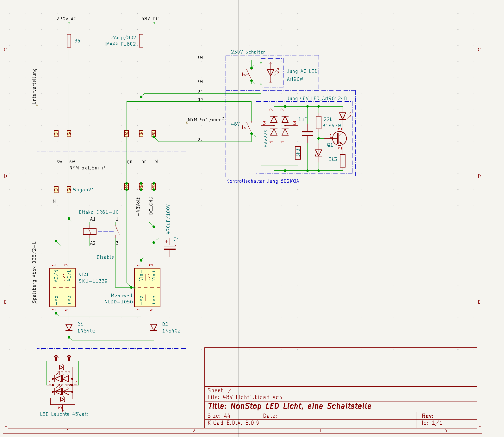Select the BC847W transistor Q1
The width and height of the screenshot is (504, 437).
(x=339, y=138)
